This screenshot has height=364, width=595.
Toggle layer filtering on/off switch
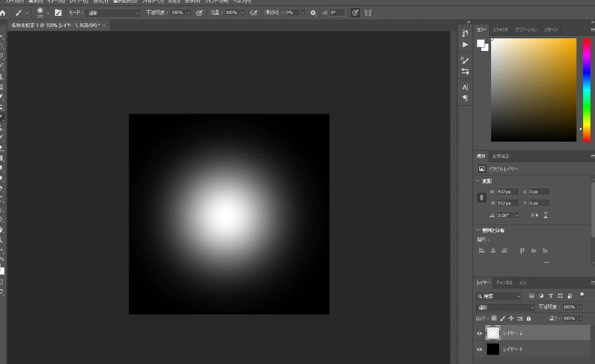click(x=582, y=295)
